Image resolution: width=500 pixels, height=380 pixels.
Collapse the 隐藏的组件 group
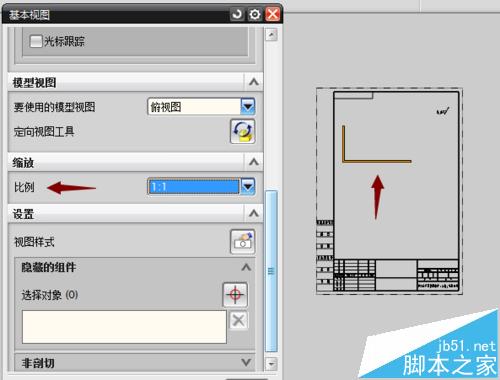[x=246, y=267]
